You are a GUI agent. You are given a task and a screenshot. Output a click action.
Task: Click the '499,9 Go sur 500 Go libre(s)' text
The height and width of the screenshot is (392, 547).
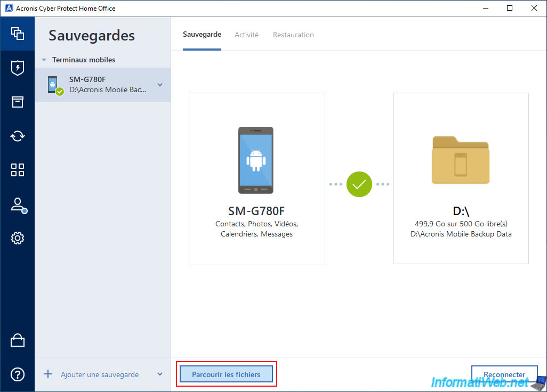point(461,224)
